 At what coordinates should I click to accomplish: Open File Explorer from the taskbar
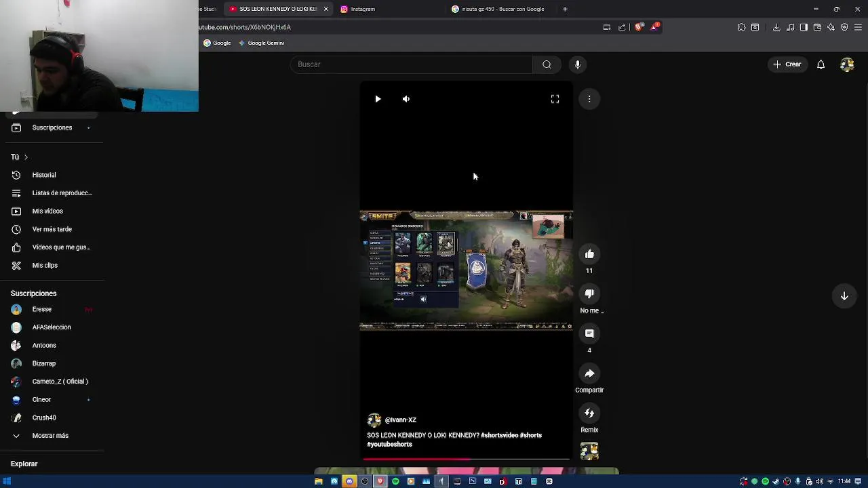(x=318, y=481)
